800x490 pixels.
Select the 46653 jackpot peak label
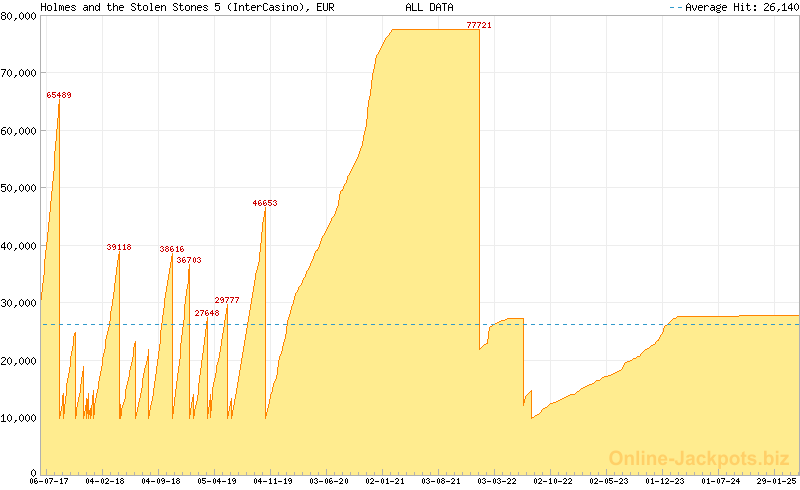coord(265,203)
